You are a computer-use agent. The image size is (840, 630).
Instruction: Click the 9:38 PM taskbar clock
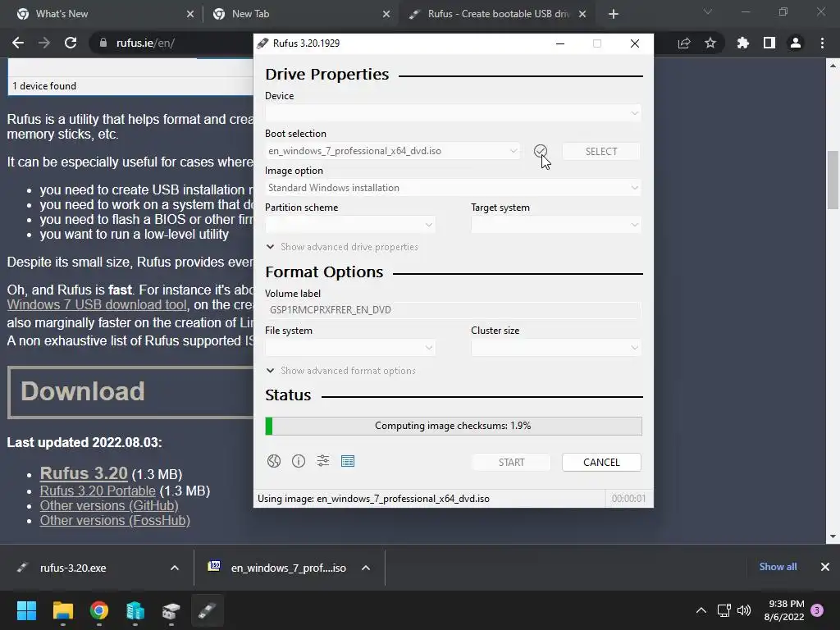coord(784,610)
